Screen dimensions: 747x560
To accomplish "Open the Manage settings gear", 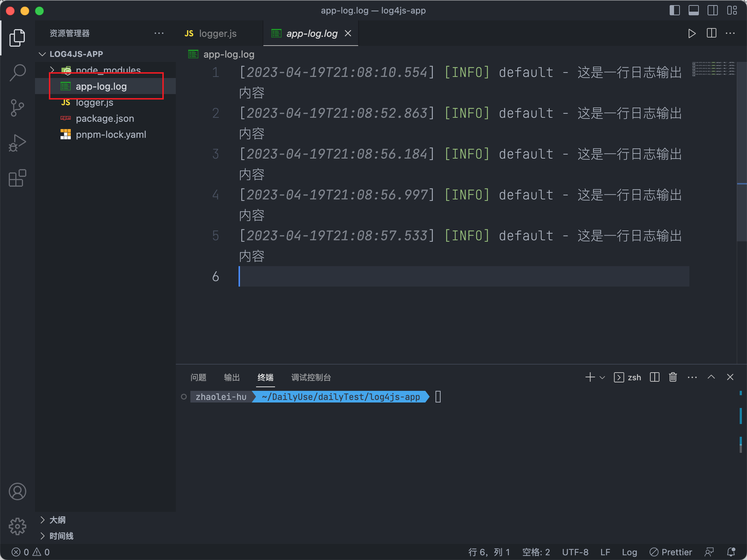I will (17, 526).
